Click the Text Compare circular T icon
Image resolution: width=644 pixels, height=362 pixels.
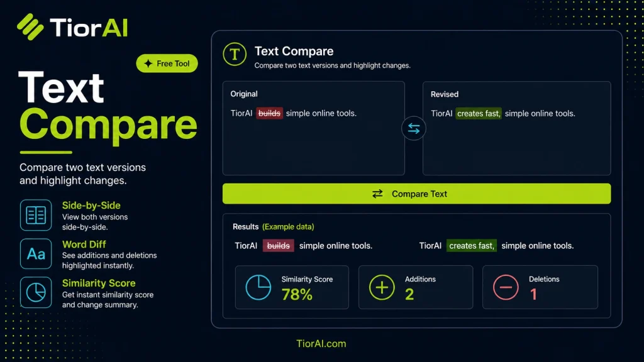pyautogui.click(x=235, y=54)
